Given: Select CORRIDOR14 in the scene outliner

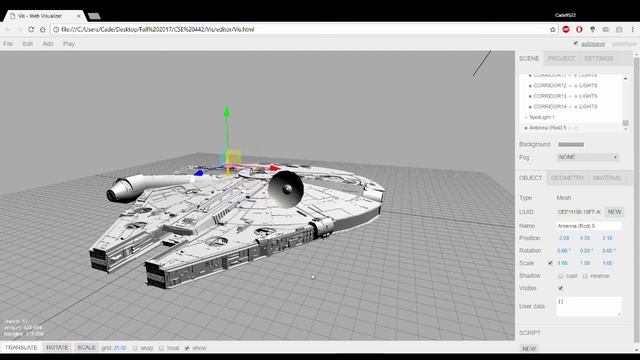Looking at the screenshot, I should [550, 107].
